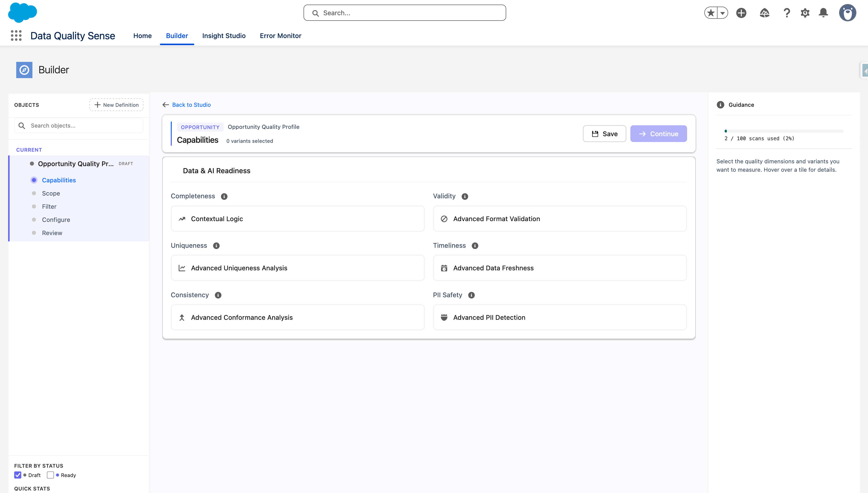The height and width of the screenshot is (493, 868).
Task: Show info for Uniqueness dimension
Action: [x=216, y=246]
